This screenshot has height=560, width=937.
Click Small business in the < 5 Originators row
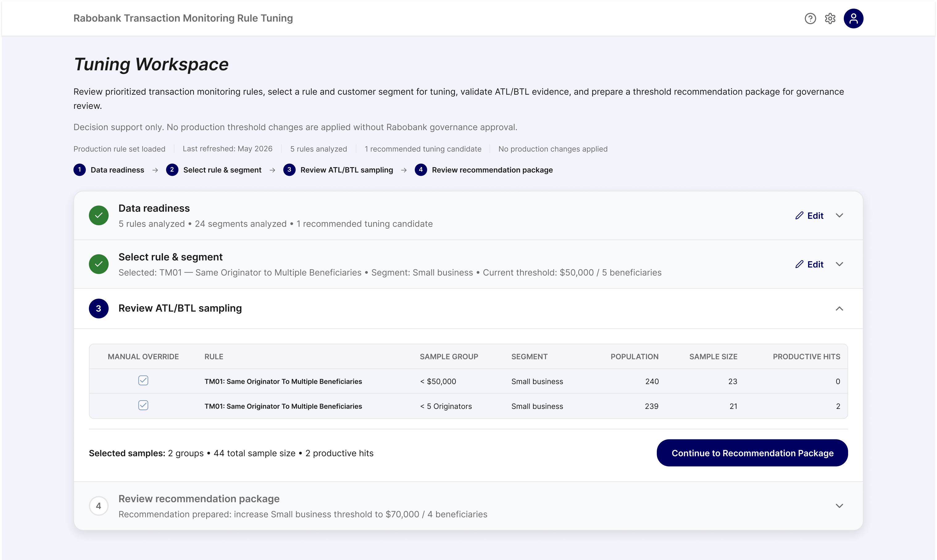(x=537, y=406)
